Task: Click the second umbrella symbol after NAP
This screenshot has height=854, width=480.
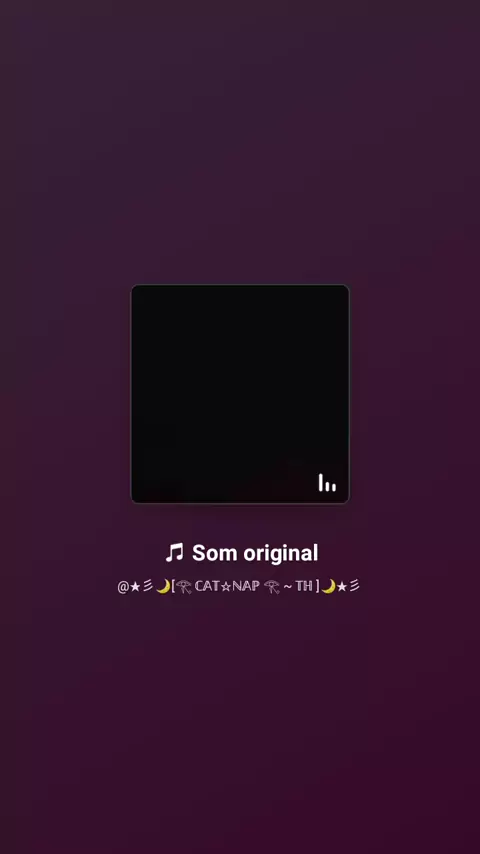Action: click(x=271, y=587)
